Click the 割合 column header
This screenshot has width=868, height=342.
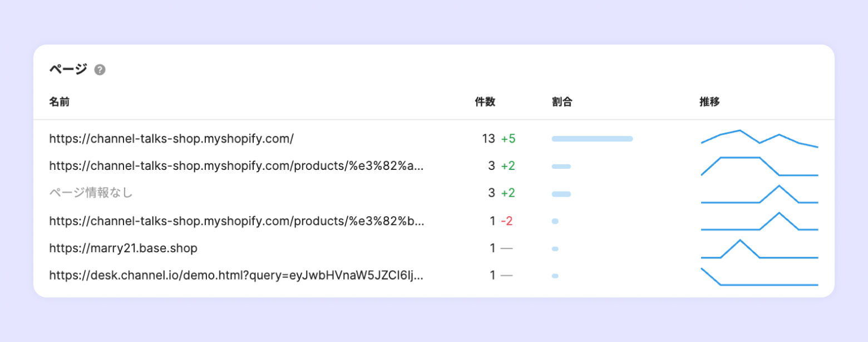(x=562, y=102)
